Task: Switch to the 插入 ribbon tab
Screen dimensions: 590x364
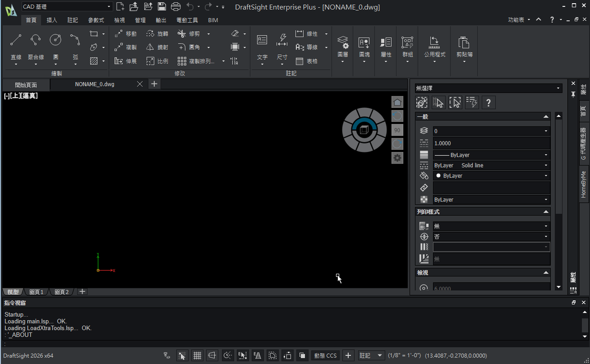Action: coord(52,20)
